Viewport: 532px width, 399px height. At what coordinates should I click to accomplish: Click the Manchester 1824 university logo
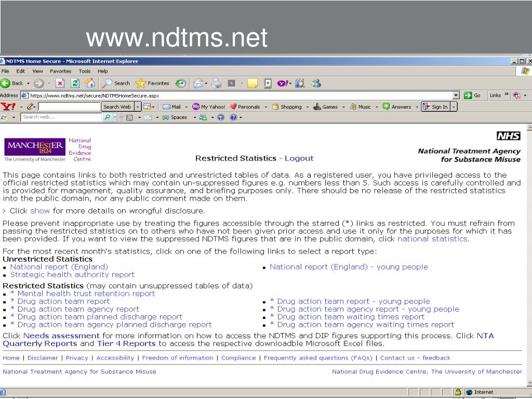coord(35,147)
